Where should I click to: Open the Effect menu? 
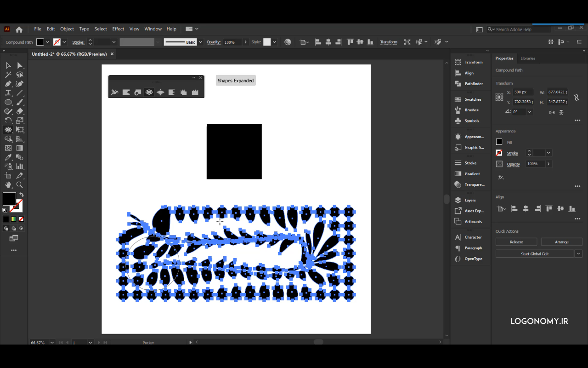point(118,29)
